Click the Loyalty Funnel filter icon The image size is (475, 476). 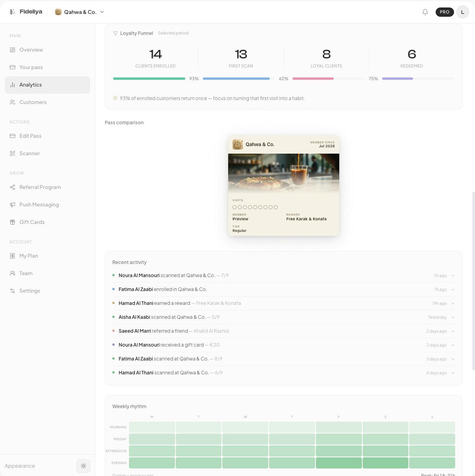(x=115, y=33)
